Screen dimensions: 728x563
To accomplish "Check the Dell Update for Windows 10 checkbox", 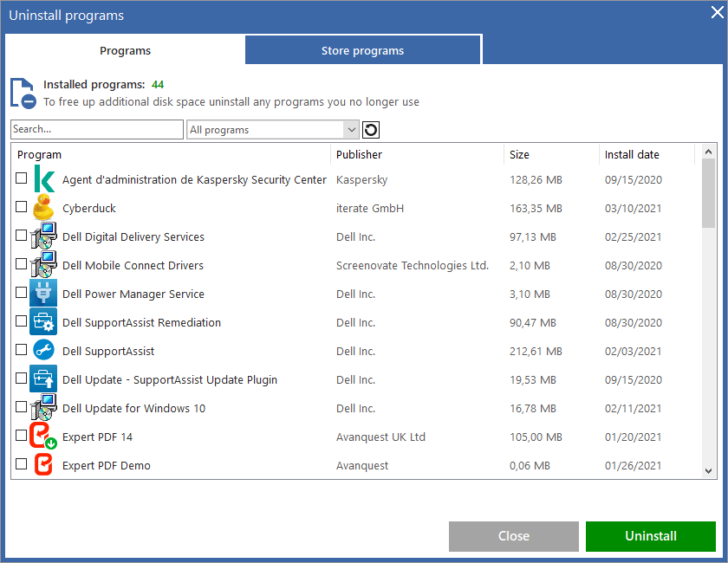I will coord(22,406).
